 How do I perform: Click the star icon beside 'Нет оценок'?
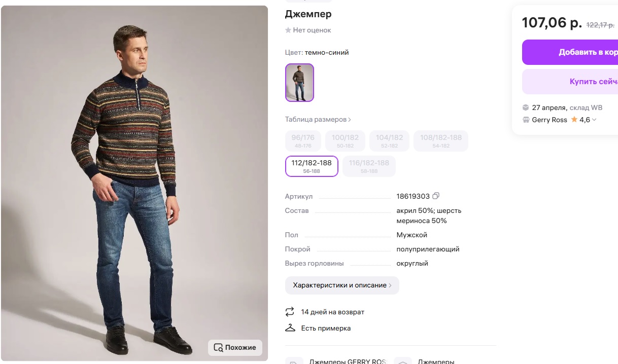coord(288,30)
